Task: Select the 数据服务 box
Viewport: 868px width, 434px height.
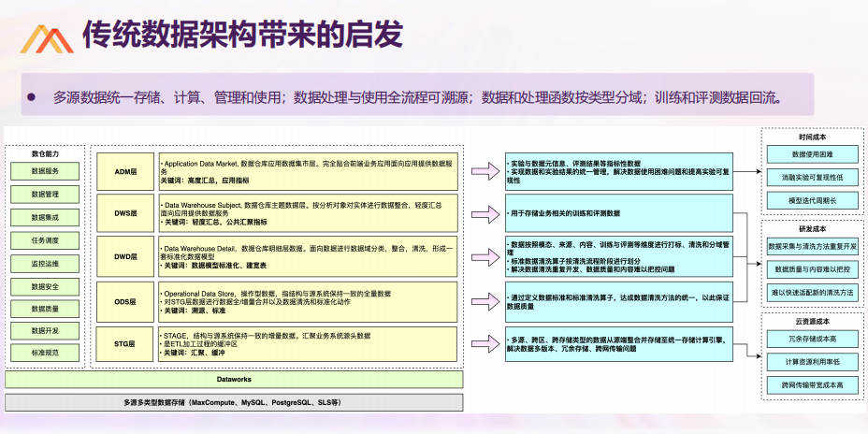Action: (x=45, y=171)
